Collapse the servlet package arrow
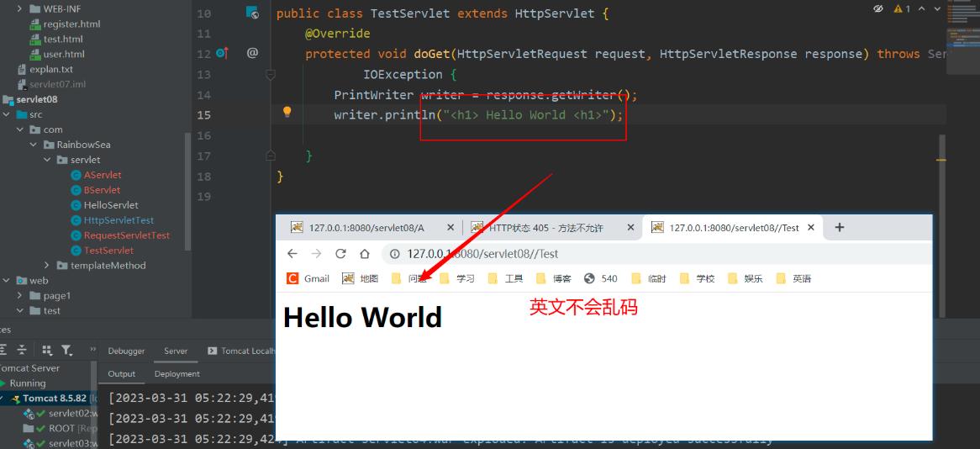 (x=48, y=160)
